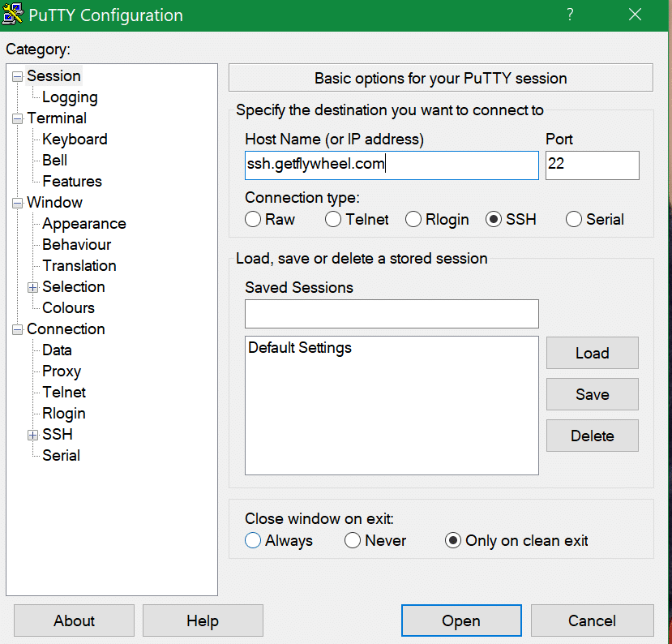Click the title bar question mark help button
Viewport: 672px width, 644px height.
click(x=570, y=15)
